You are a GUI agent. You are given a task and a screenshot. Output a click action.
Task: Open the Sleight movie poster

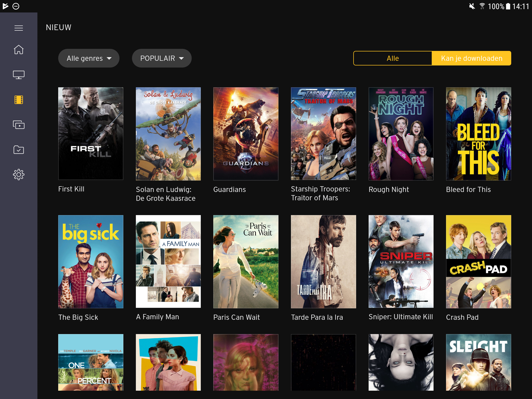pos(478,362)
